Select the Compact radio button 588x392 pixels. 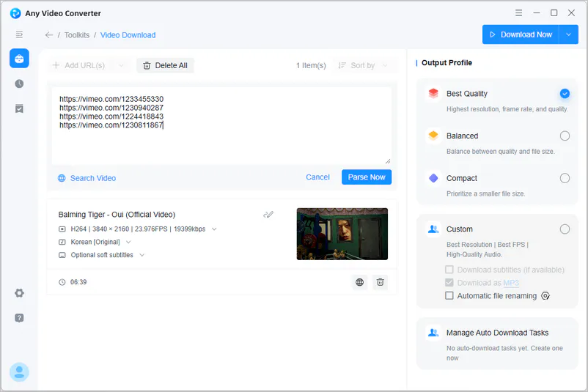click(x=565, y=178)
